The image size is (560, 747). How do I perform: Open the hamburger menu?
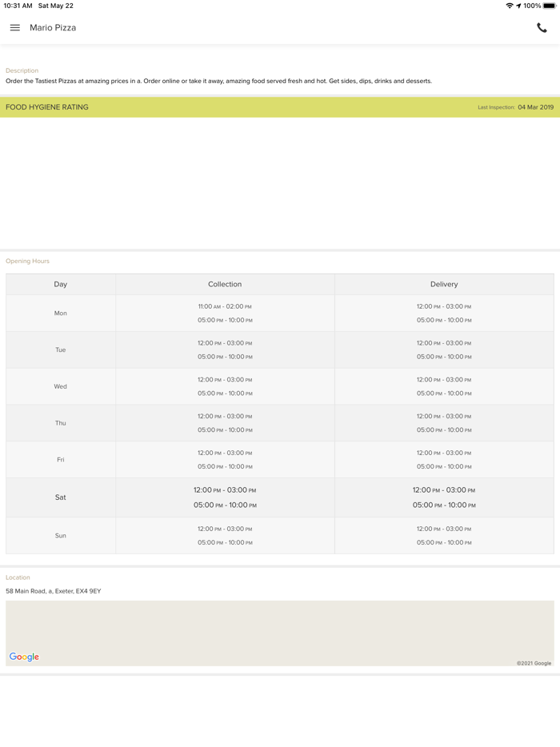[x=14, y=28]
